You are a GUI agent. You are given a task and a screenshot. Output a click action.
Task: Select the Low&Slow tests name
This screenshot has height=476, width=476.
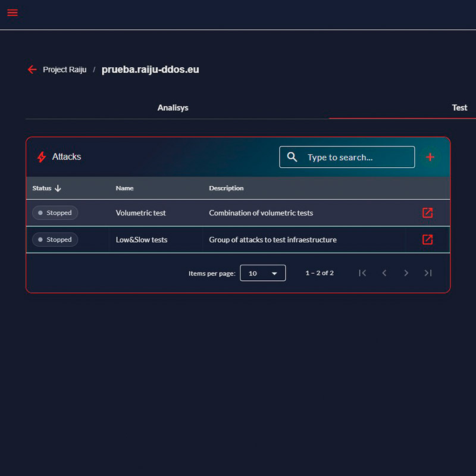[142, 240]
